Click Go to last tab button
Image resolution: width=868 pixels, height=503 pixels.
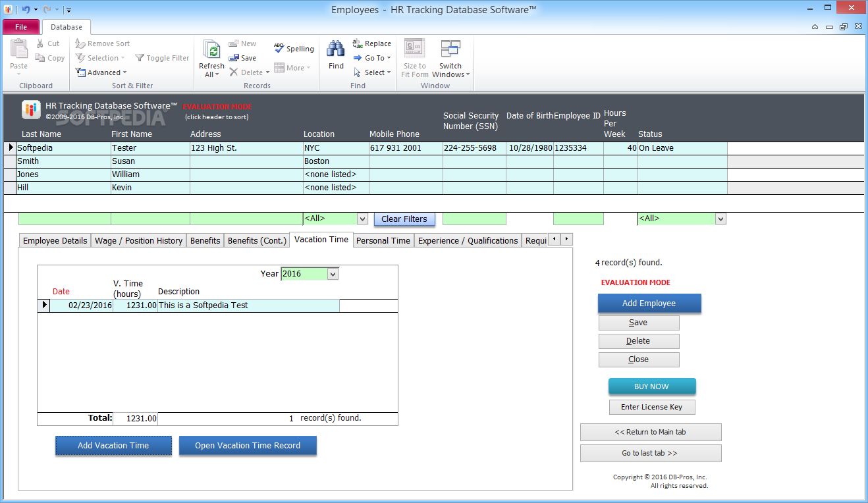click(x=651, y=453)
